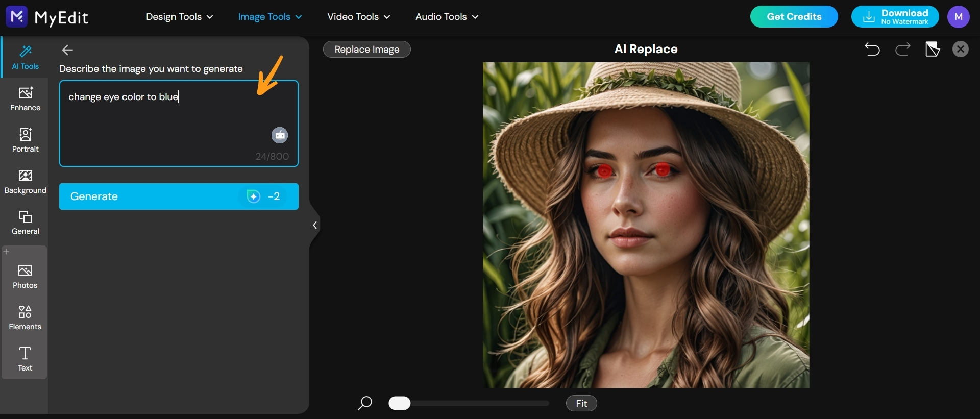Toggle the before/after compare icon

click(x=933, y=49)
